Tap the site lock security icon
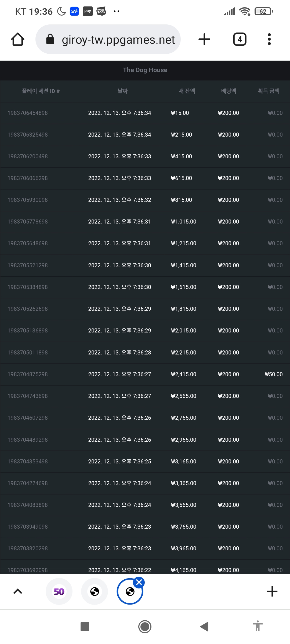 (x=50, y=39)
